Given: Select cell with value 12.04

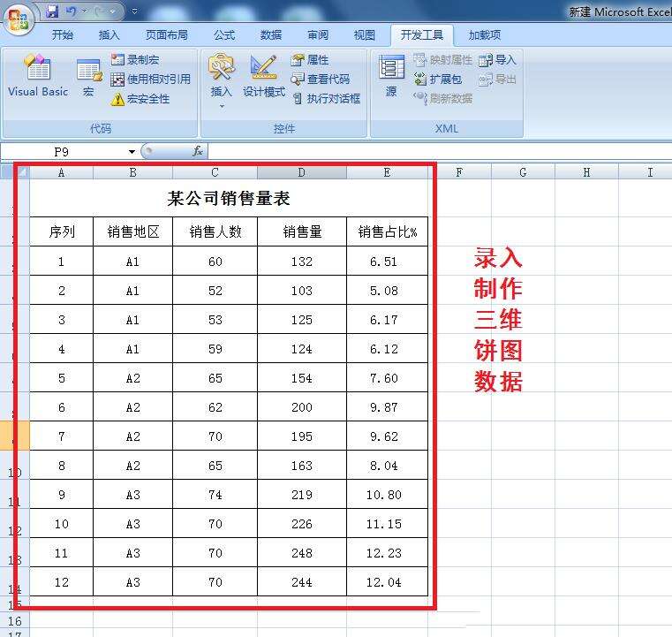Looking at the screenshot, I should 387,581.
